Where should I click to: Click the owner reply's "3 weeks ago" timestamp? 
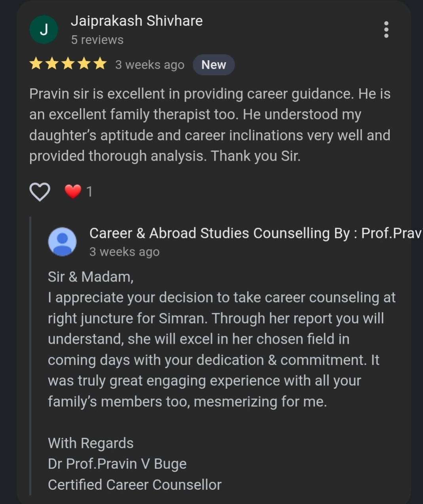(x=124, y=252)
